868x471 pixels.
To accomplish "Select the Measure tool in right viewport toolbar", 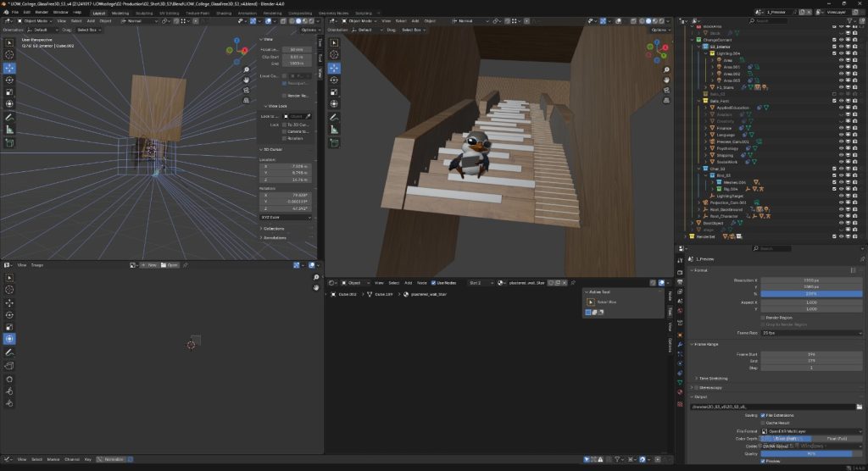I will (334, 130).
